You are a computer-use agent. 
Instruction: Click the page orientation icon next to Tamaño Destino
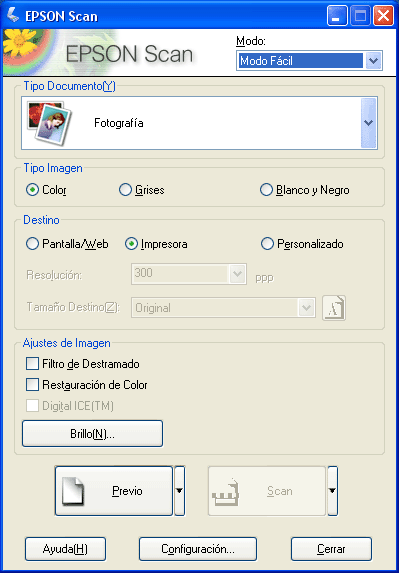tap(334, 308)
